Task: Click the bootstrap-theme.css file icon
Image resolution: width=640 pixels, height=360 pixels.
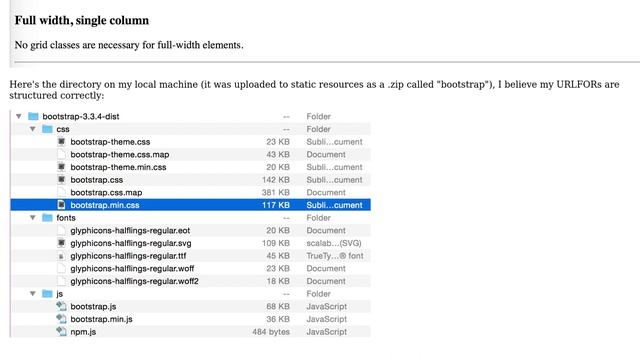Action: point(61,142)
